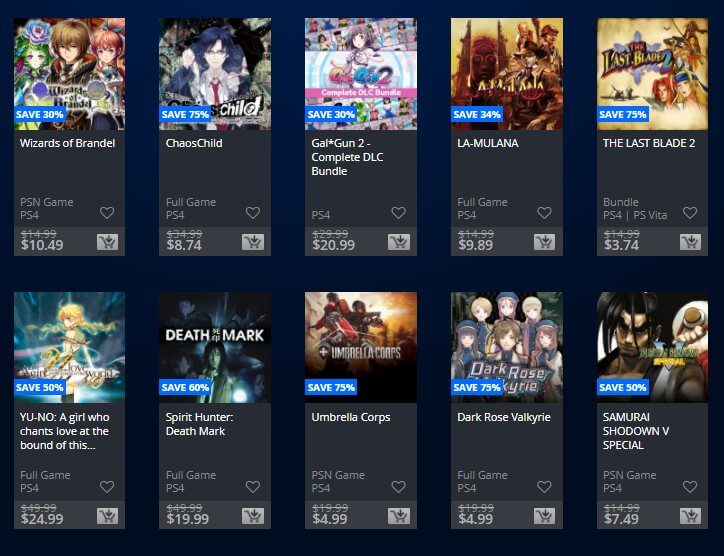Favorite THE LAST BLADE 2 via heart
Viewport: 724px width, 556px height.
(690, 212)
